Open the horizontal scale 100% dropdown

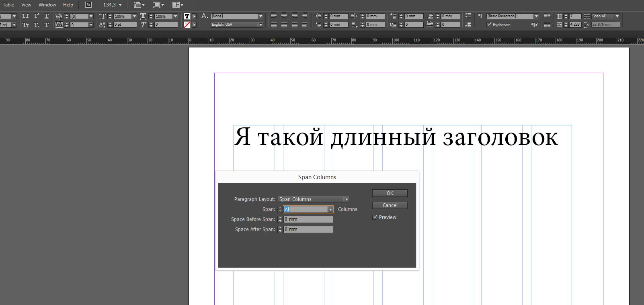[x=175, y=16]
